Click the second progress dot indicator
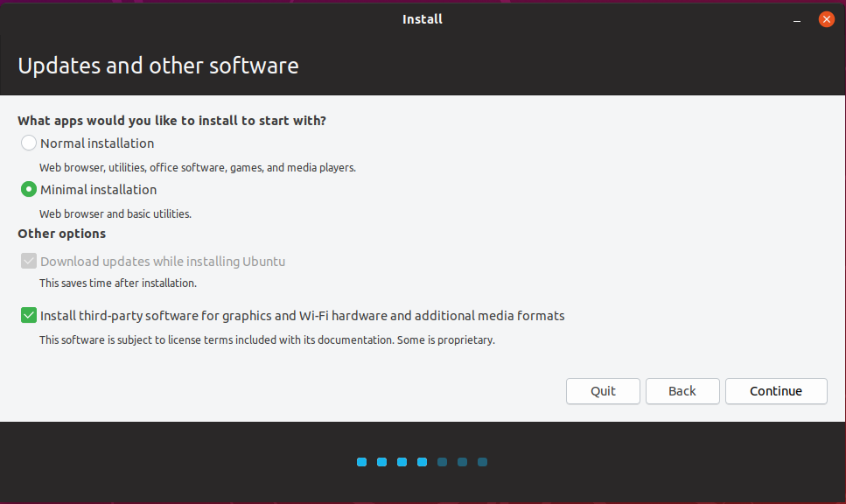The width and height of the screenshot is (846, 504). (382, 462)
